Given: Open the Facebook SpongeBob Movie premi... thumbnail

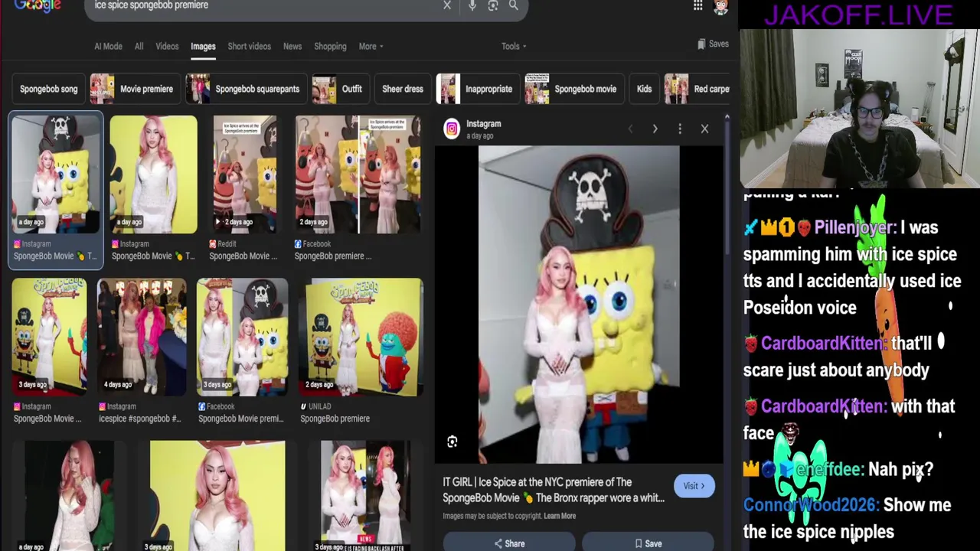Looking at the screenshot, I should pyautogui.click(x=242, y=337).
